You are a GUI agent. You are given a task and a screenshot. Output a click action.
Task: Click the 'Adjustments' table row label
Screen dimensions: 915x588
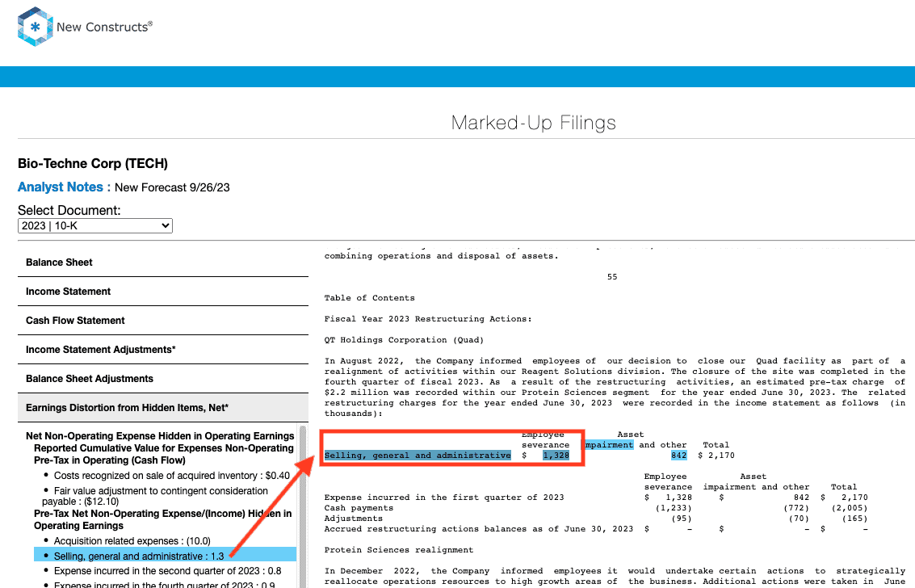pyautogui.click(x=354, y=519)
